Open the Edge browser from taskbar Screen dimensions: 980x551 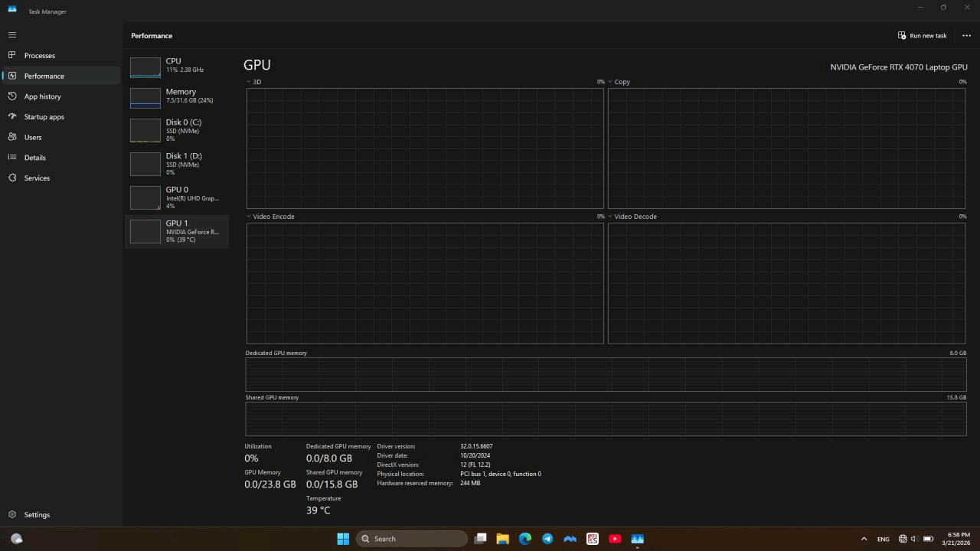(525, 539)
